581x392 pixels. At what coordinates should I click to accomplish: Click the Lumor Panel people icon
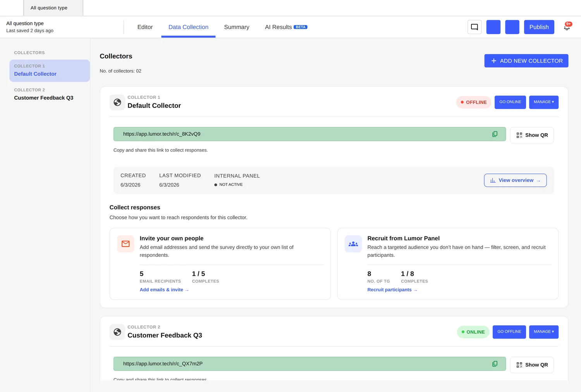tap(353, 244)
